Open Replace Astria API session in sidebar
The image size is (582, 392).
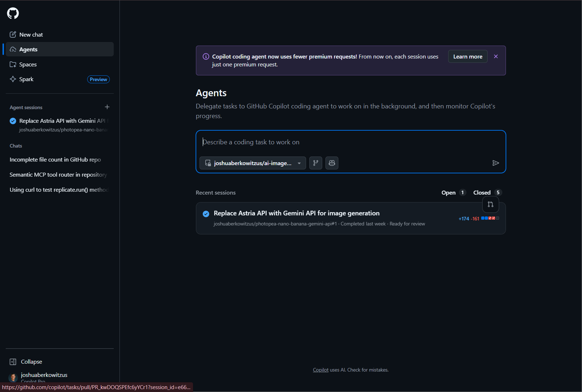coord(62,121)
